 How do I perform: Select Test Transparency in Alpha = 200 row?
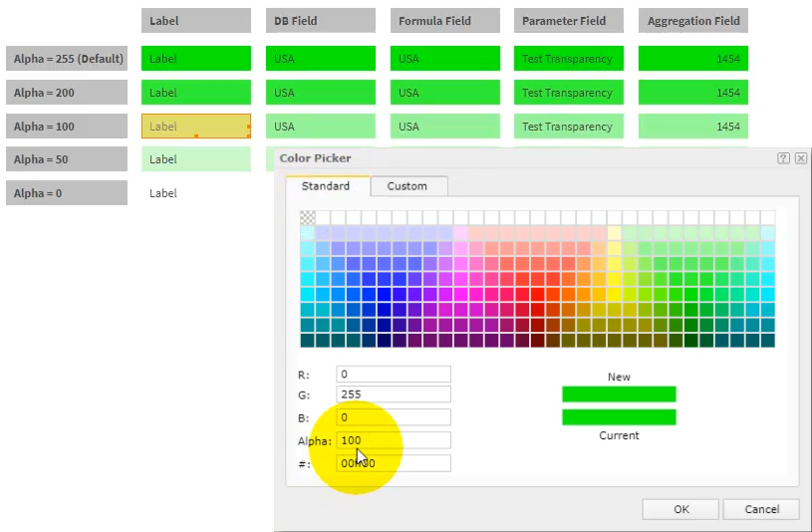coord(569,93)
